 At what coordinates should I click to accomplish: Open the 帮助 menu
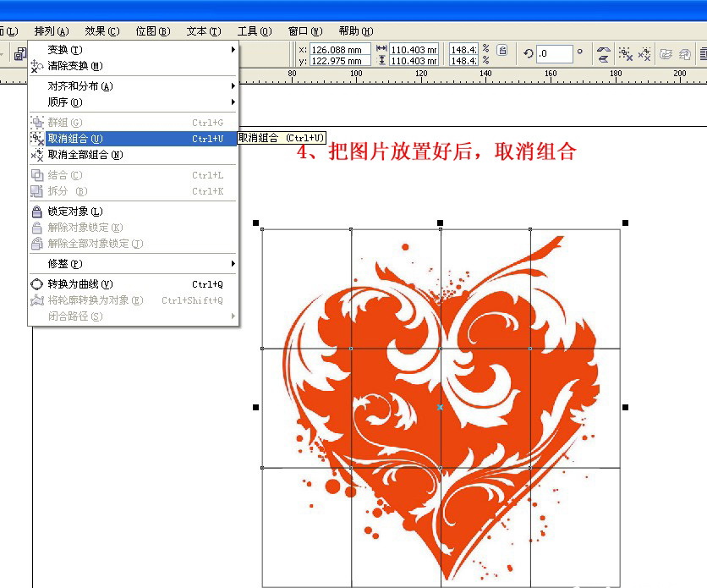[351, 31]
